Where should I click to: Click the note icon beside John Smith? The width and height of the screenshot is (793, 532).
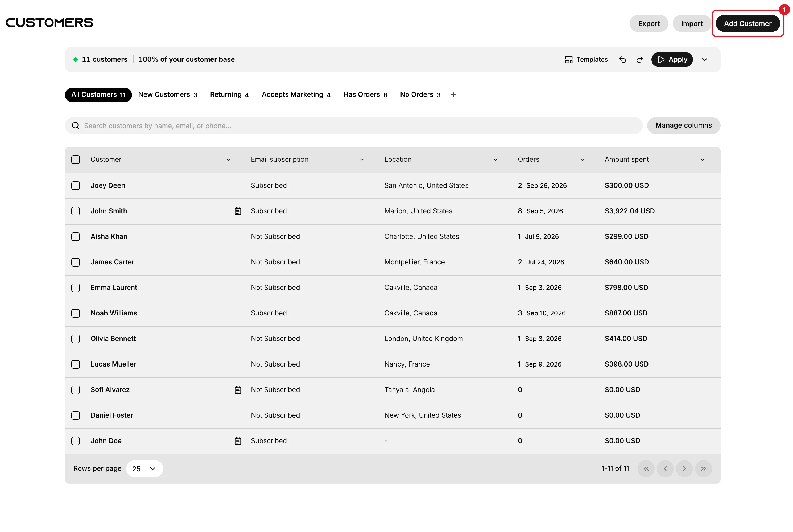pos(238,211)
